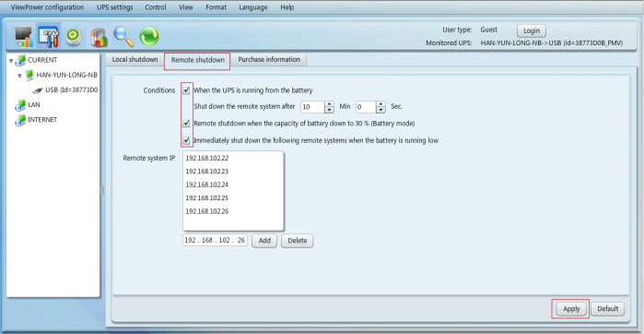Decrease the Min shutdown delay value

tap(330, 110)
